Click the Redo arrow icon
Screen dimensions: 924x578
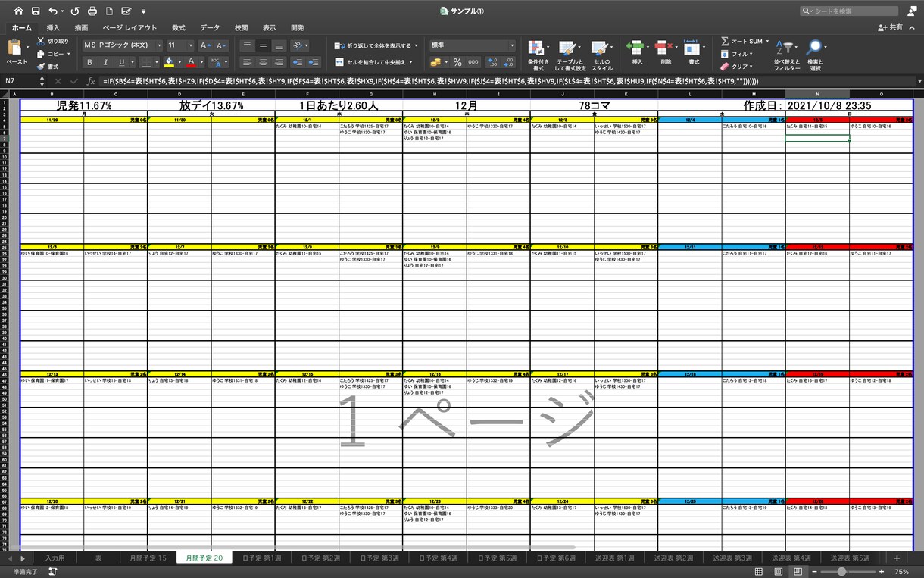pos(75,11)
